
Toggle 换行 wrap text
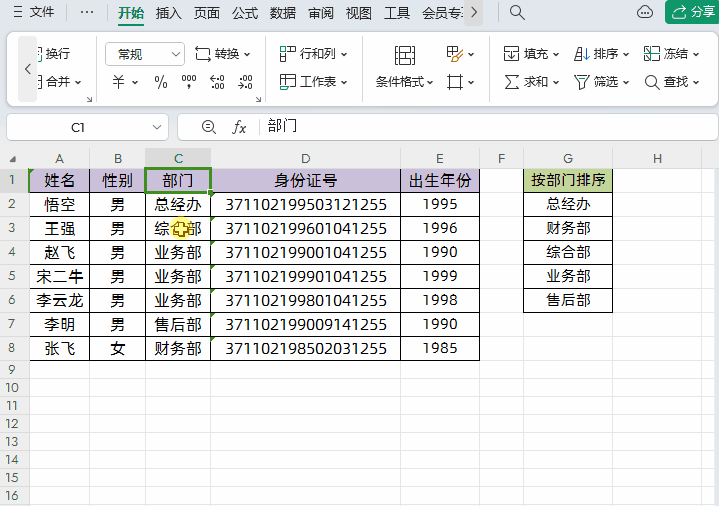point(54,54)
